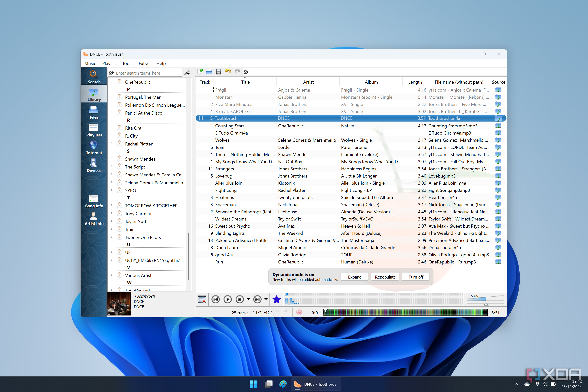588x392 pixels.
Task: Stop playback with the stop button
Action: [x=240, y=299]
